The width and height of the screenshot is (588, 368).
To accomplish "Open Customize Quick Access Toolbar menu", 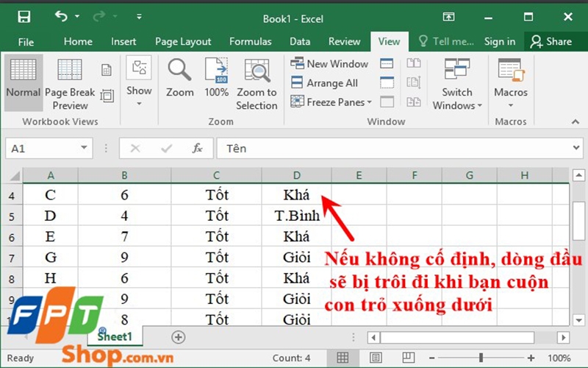I will (139, 16).
